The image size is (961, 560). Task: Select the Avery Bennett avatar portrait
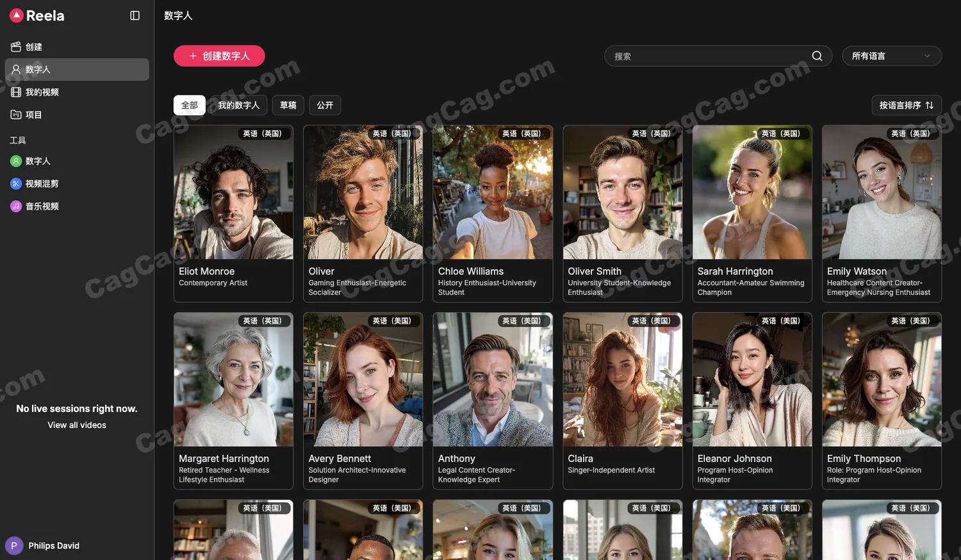(x=363, y=379)
